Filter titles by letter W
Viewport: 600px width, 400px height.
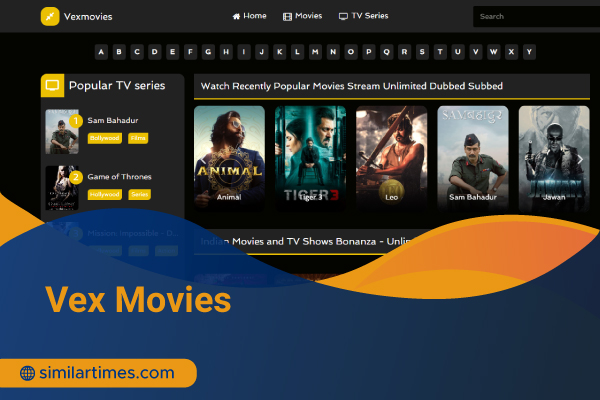tap(494, 52)
